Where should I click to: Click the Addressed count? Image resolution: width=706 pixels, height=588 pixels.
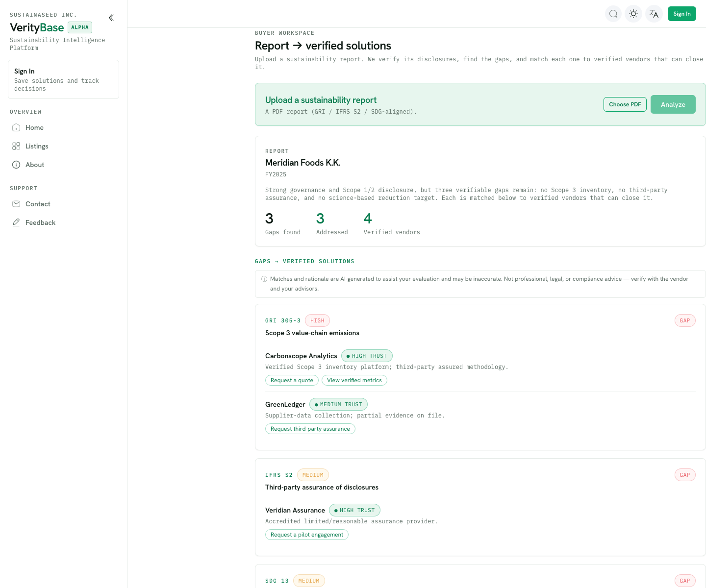tap(320, 219)
